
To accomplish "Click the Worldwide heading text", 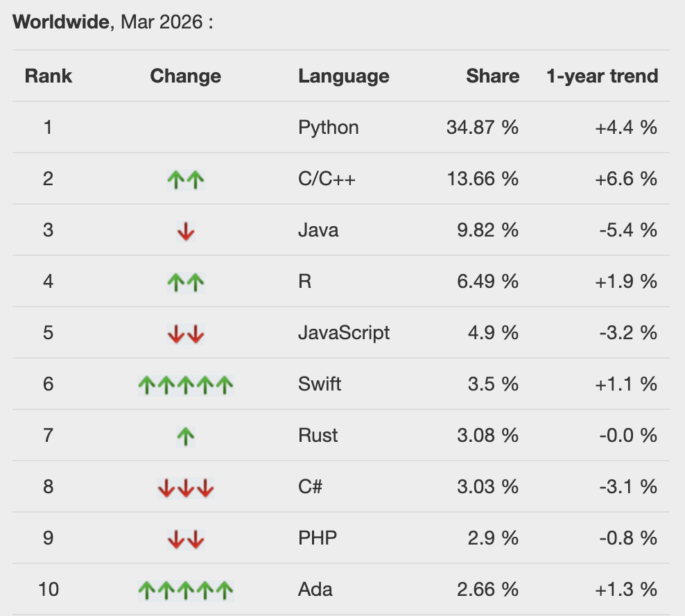I will (61, 22).
